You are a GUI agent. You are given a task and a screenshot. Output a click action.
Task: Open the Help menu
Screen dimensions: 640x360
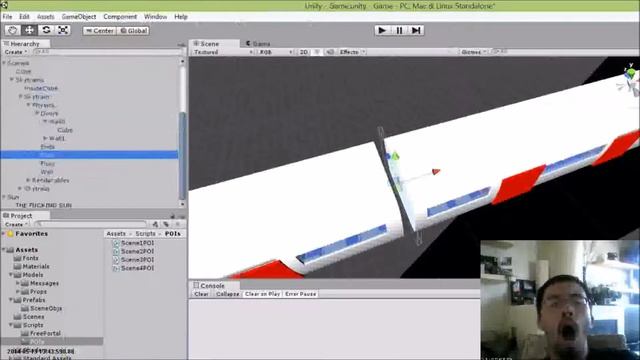click(181, 17)
